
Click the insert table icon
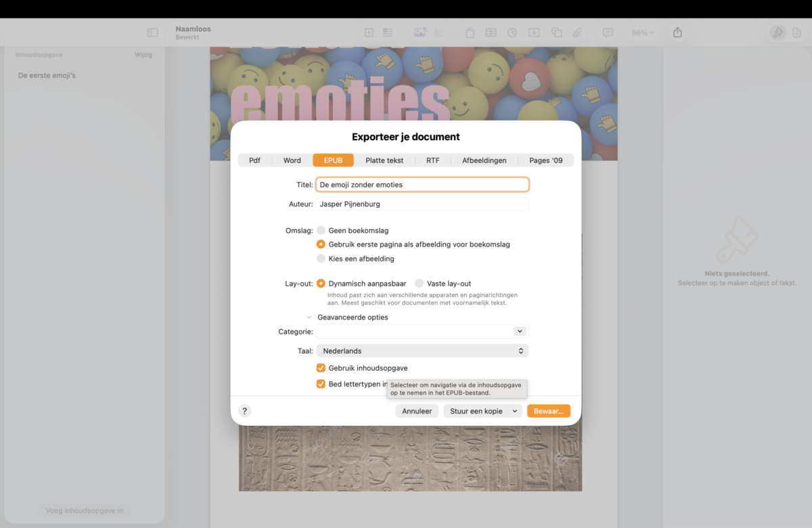491,32
